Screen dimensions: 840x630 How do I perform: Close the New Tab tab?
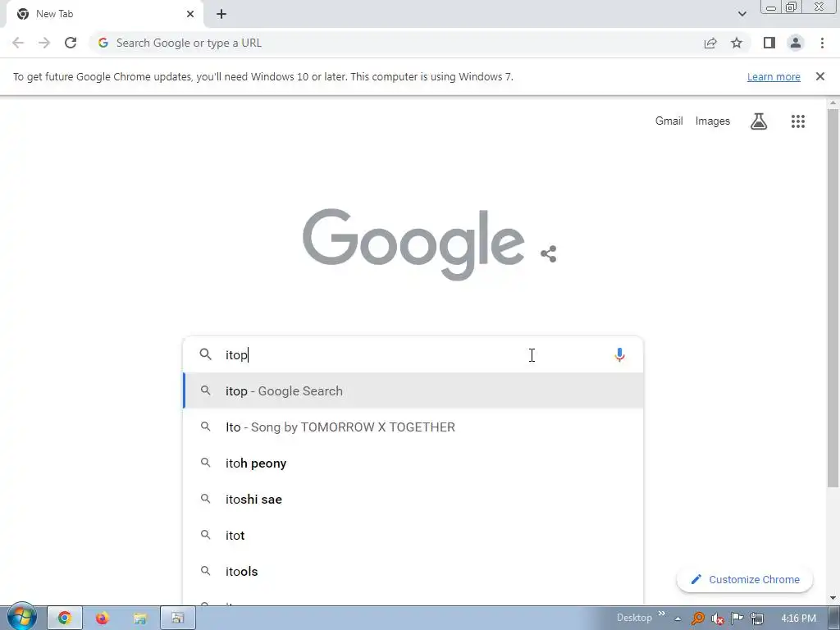[190, 14]
